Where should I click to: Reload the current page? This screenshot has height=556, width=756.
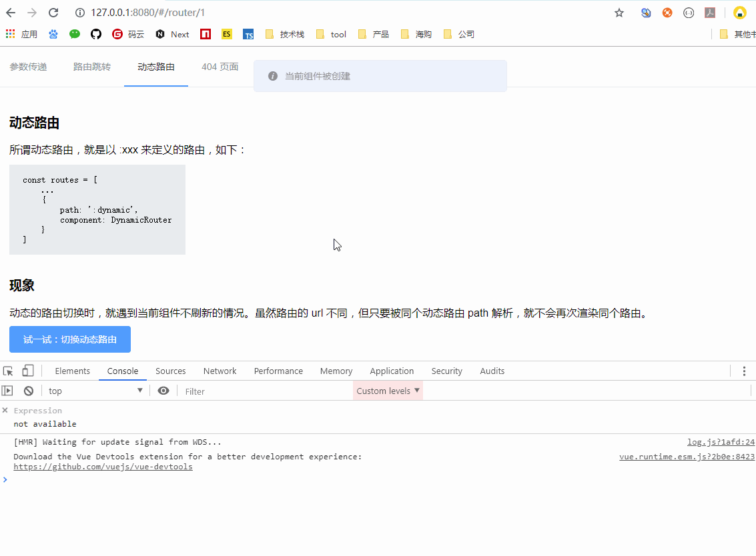tap(53, 13)
